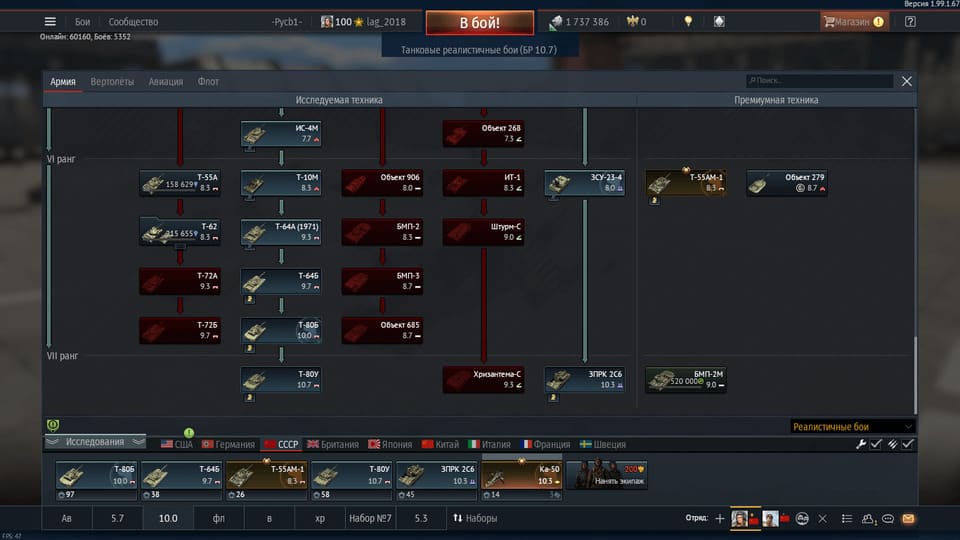
Task: Toggle the auto-refill ammo checkbox
Action: click(x=907, y=444)
